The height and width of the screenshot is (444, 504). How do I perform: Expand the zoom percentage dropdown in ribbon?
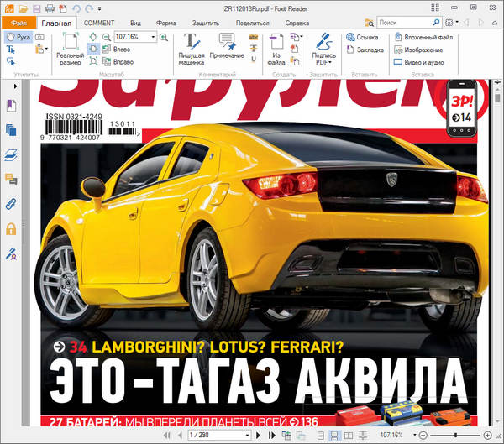[x=153, y=38]
